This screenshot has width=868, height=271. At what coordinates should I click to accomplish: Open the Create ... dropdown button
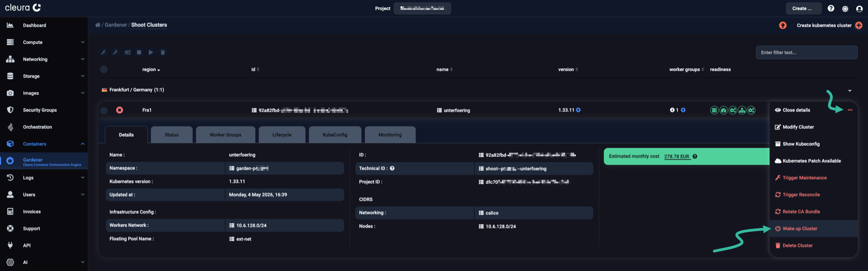803,9
